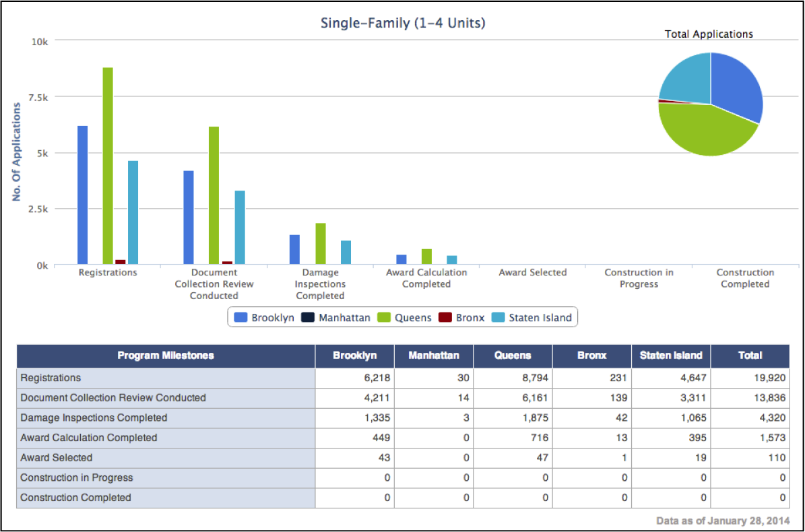The height and width of the screenshot is (532, 805).
Task: Click the Program Milestones column header
Action: pyautogui.click(x=166, y=356)
